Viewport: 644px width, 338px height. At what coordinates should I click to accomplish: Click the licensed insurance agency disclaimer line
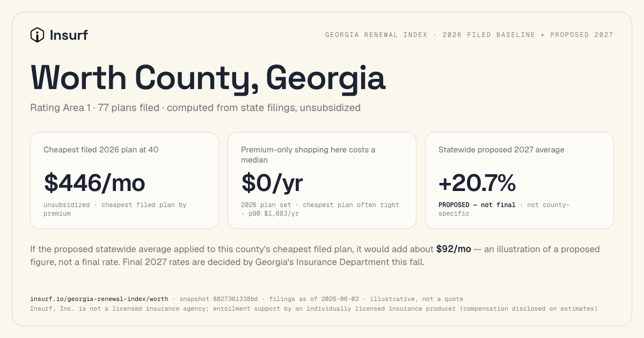[314, 308]
